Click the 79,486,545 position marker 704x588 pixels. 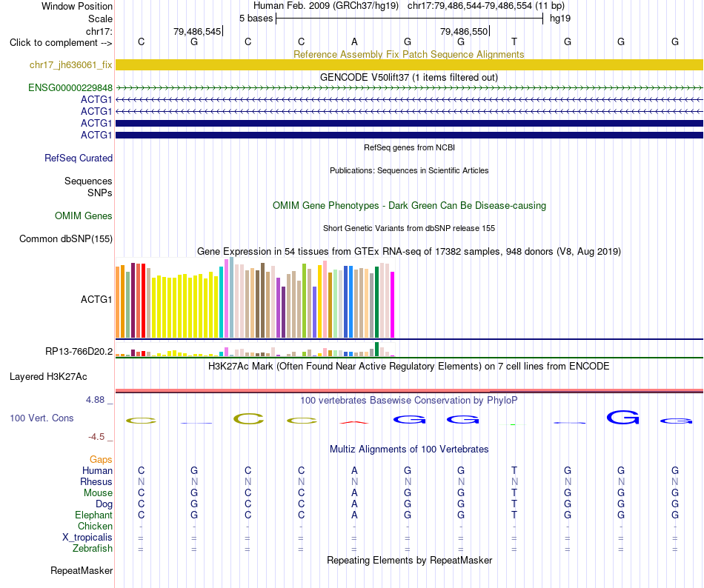(198, 31)
